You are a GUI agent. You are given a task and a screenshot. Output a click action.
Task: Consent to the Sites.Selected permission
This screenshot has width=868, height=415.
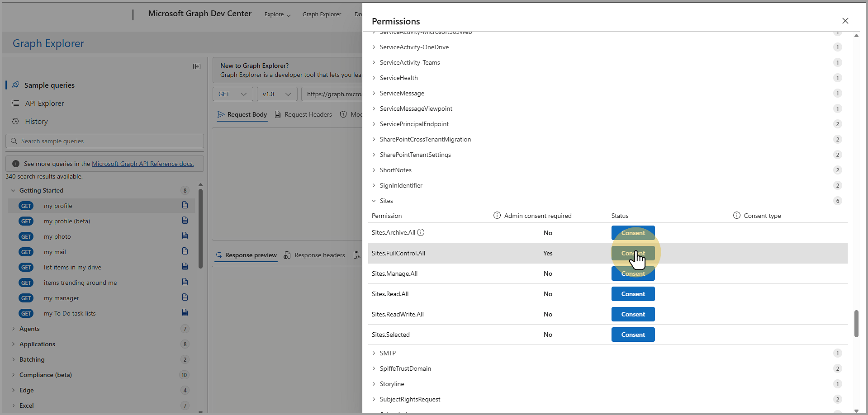click(633, 335)
